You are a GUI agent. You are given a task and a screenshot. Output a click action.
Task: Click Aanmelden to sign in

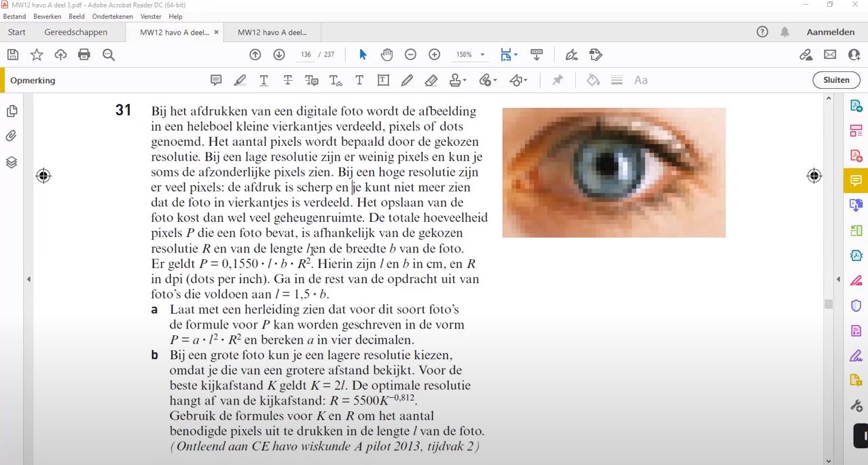831,32
